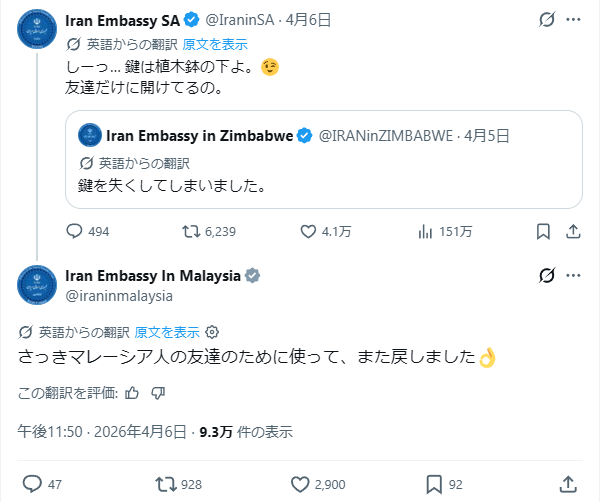This screenshot has height=502, width=602.
Task: Bookmark the Iran Embassy SA tweet
Action: (x=543, y=231)
